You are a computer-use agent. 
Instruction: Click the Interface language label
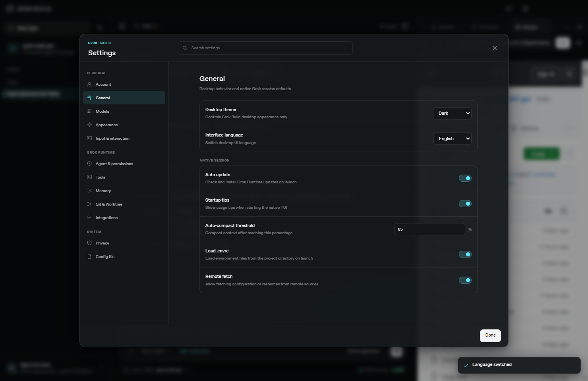(224, 135)
